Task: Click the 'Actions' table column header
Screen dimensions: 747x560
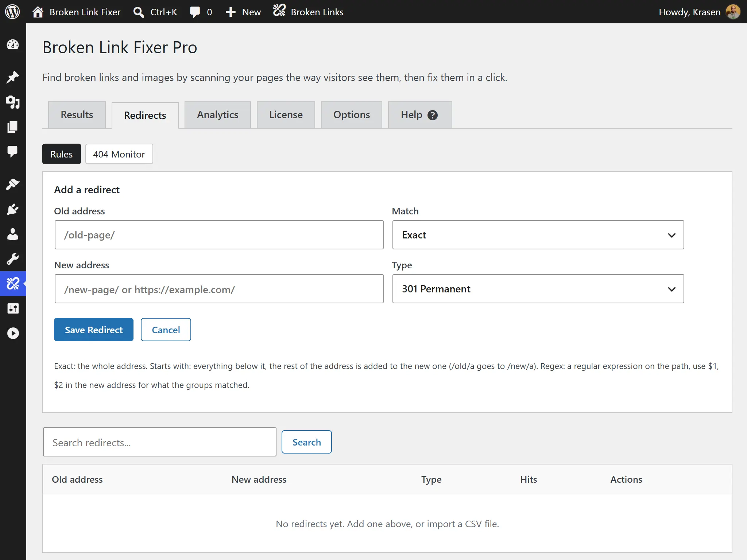Action: (626, 479)
